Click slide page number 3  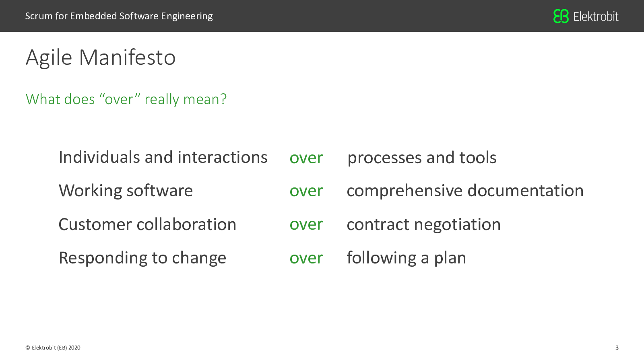(x=617, y=348)
